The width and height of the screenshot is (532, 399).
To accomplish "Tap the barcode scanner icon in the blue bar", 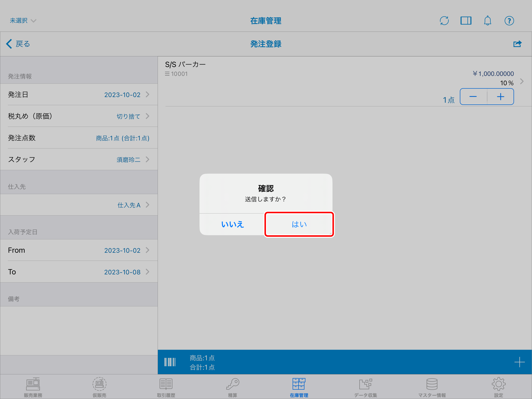I will [170, 362].
